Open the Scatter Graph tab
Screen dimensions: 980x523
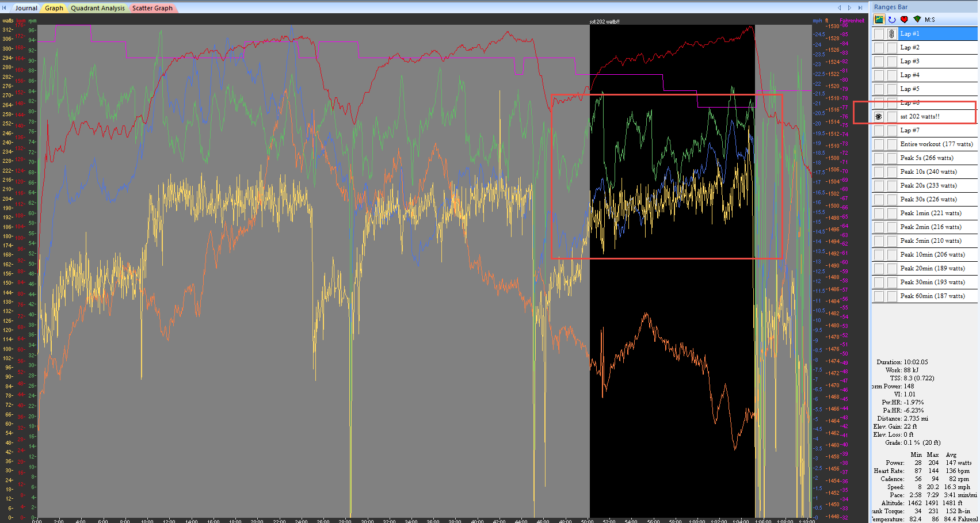(x=152, y=8)
